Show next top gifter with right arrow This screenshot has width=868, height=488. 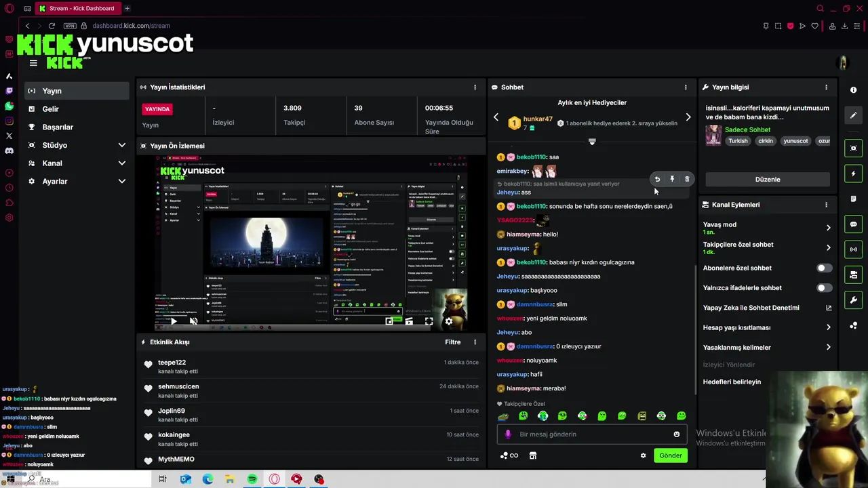(x=688, y=117)
